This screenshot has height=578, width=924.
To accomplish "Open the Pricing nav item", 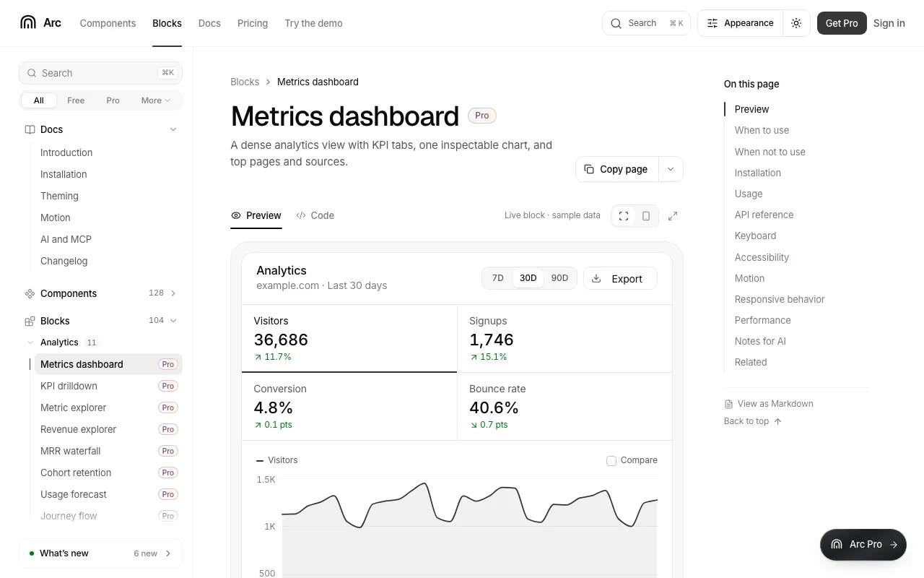I will pos(253,23).
